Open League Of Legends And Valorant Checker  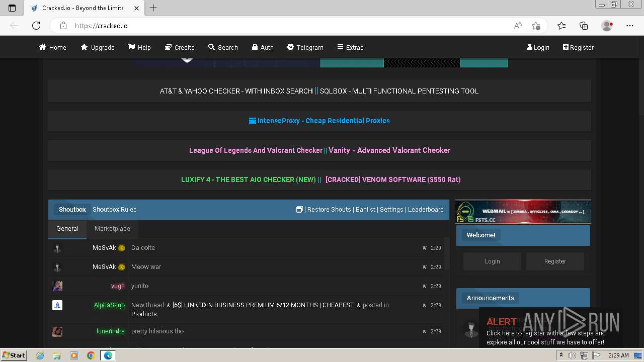[x=256, y=150]
